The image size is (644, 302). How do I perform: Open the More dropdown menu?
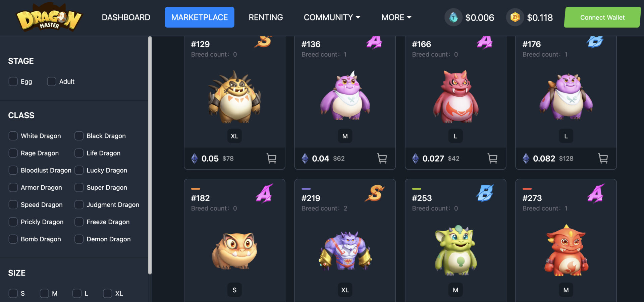[396, 17]
